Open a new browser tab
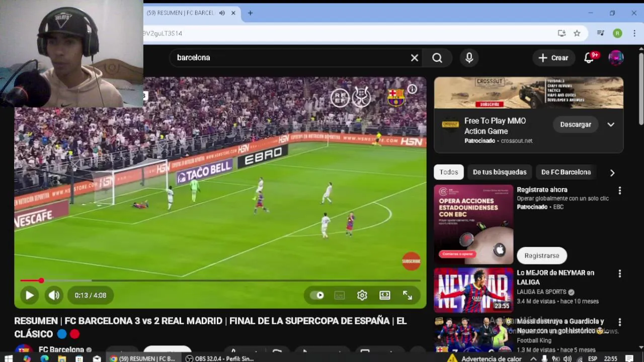Screen dimensions: 644x362 250,13
